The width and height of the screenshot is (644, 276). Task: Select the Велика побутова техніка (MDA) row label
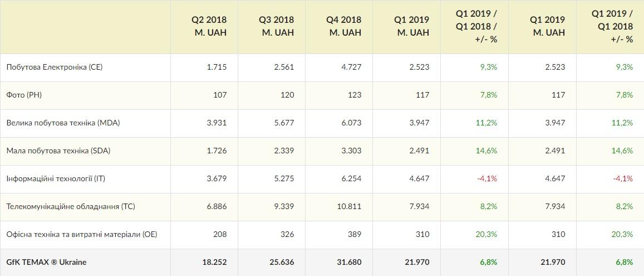tap(63, 123)
